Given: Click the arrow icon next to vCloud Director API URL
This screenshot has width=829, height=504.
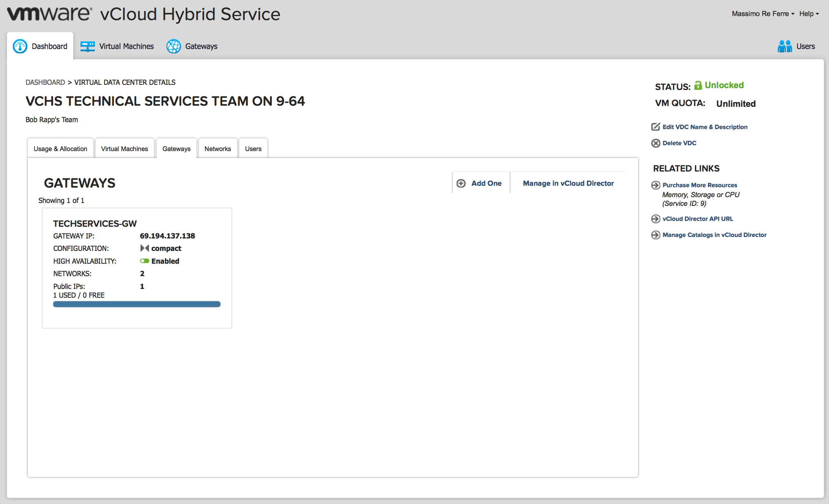Looking at the screenshot, I should (656, 219).
